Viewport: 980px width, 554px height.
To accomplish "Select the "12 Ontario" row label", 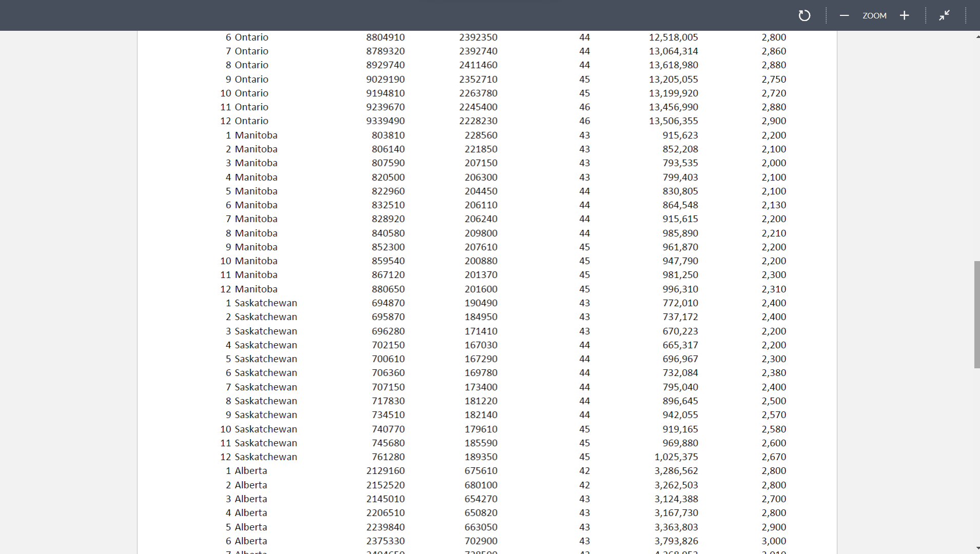I will pyautogui.click(x=244, y=121).
